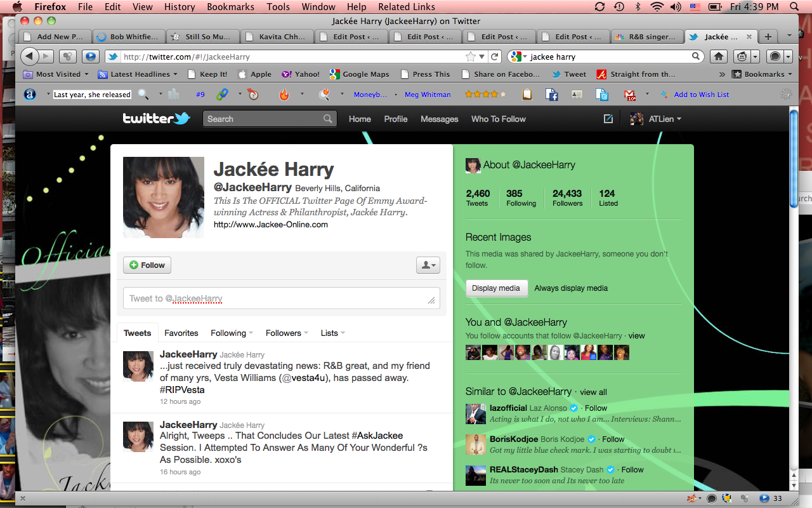Click the search magnifier in Twitter search

click(x=327, y=119)
